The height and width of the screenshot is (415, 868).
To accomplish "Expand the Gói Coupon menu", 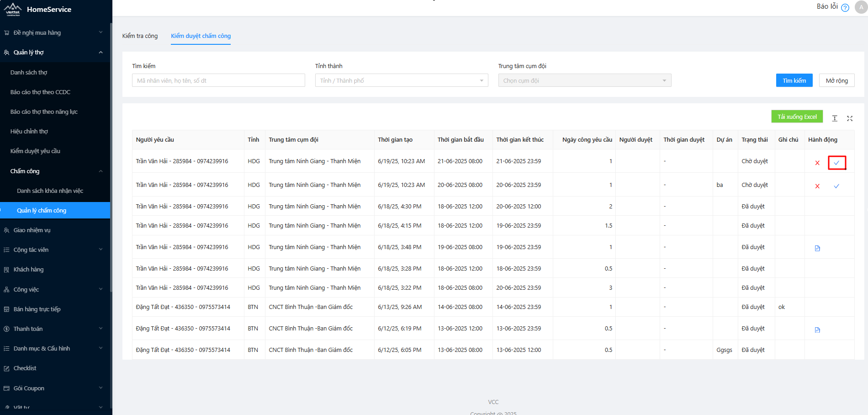I will click(x=101, y=388).
